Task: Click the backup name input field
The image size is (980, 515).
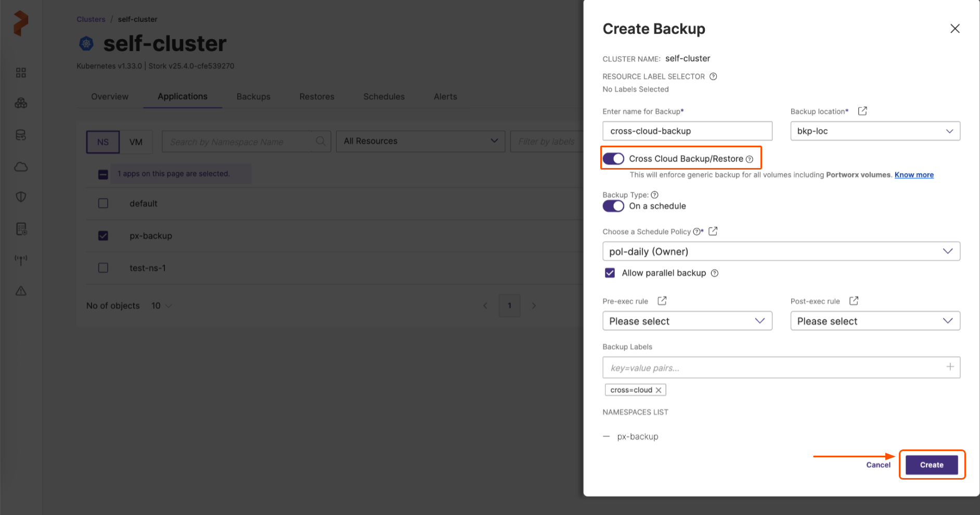Action: pos(687,131)
